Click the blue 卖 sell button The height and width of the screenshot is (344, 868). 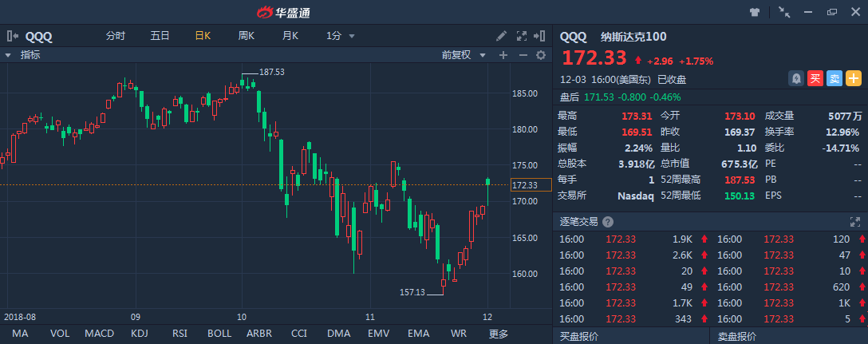point(834,79)
